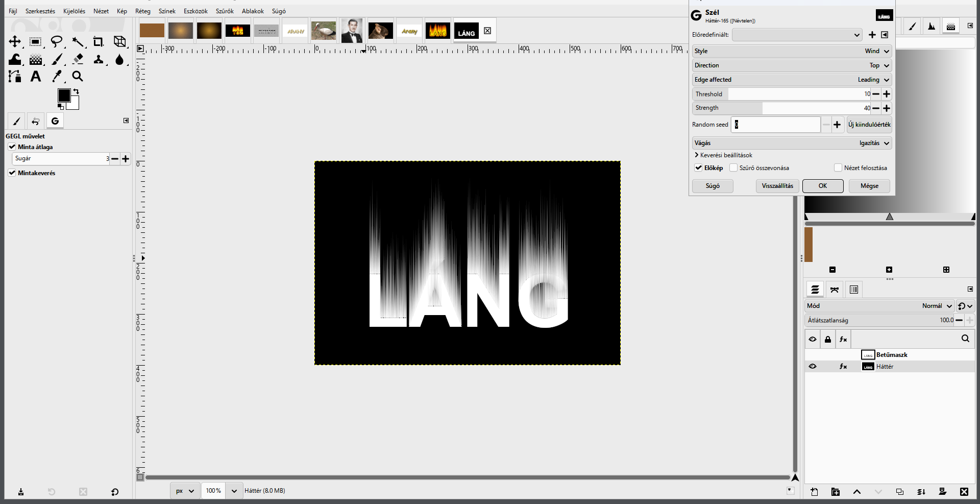Open the Réteg menu

[x=143, y=11]
